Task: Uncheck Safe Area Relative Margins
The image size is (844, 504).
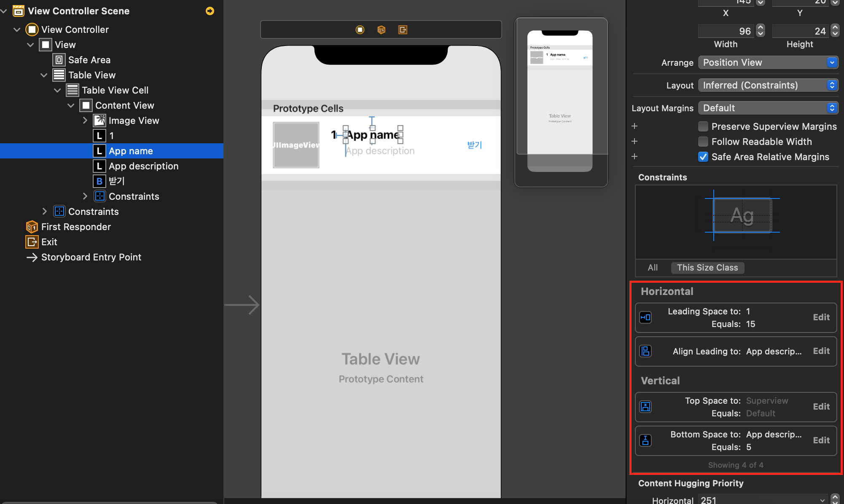Action: coord(703,157)
